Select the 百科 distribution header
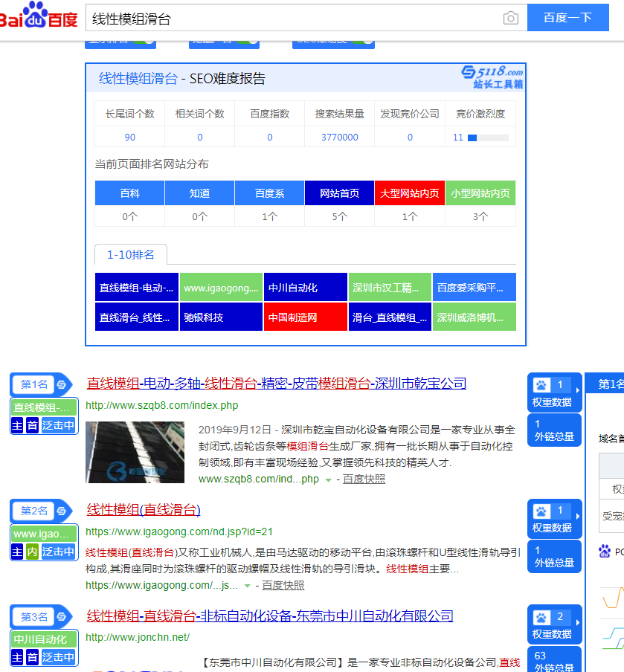 129,193
